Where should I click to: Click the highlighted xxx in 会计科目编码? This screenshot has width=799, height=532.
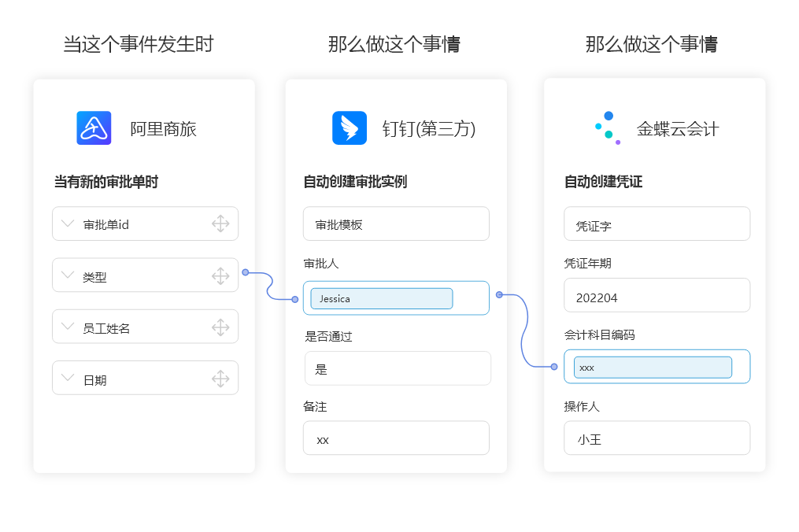tap(652, 367)
